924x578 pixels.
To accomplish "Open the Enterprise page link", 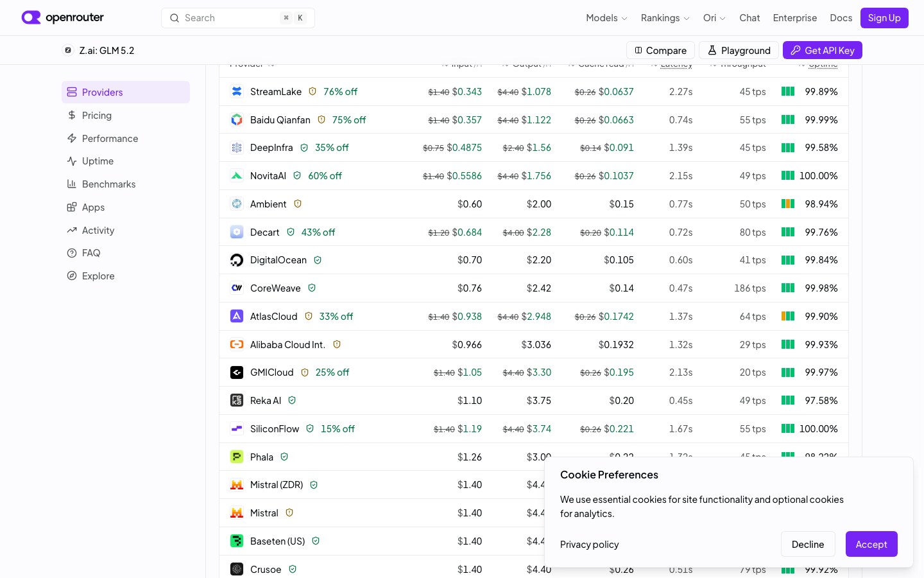I will point(795,18).
